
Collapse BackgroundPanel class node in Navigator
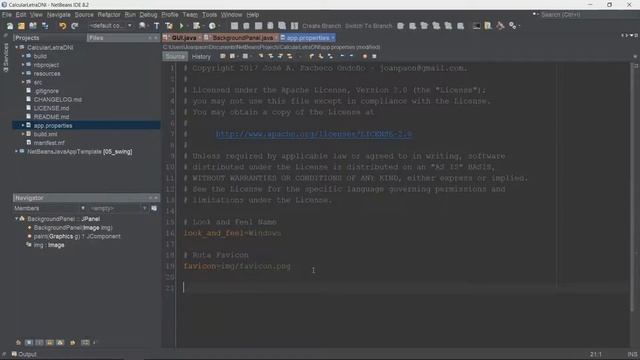[17, 219]
